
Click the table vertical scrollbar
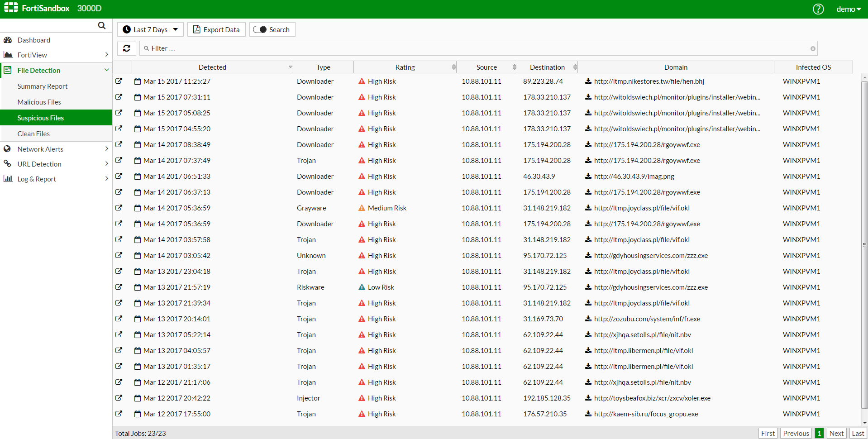coord(864,244)
